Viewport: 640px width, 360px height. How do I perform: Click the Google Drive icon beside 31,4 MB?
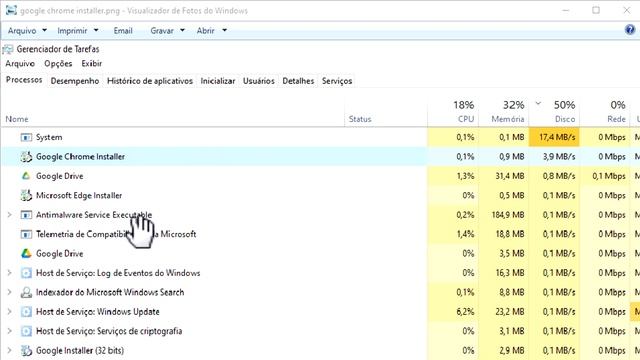pyautogui.click(x=26, y=176)
